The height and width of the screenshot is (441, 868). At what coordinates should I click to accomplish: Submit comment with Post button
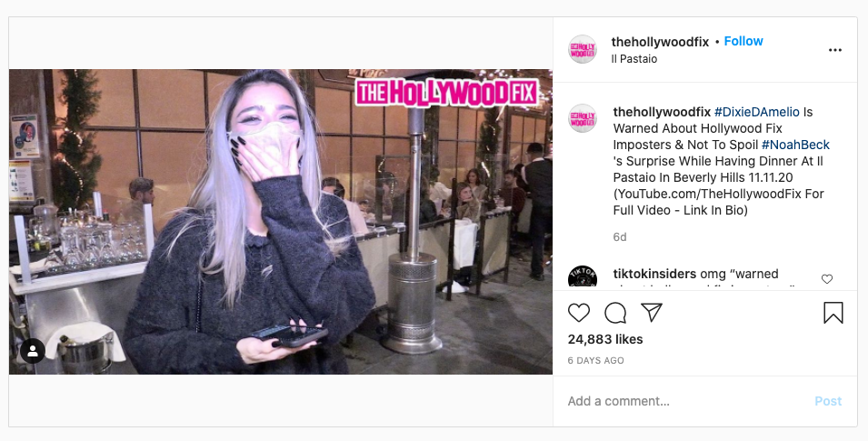pyautogui.click(x=828, y=401)
